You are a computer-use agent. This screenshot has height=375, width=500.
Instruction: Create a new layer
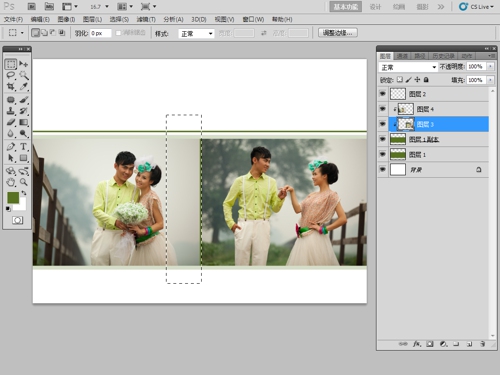click(469, 344)
